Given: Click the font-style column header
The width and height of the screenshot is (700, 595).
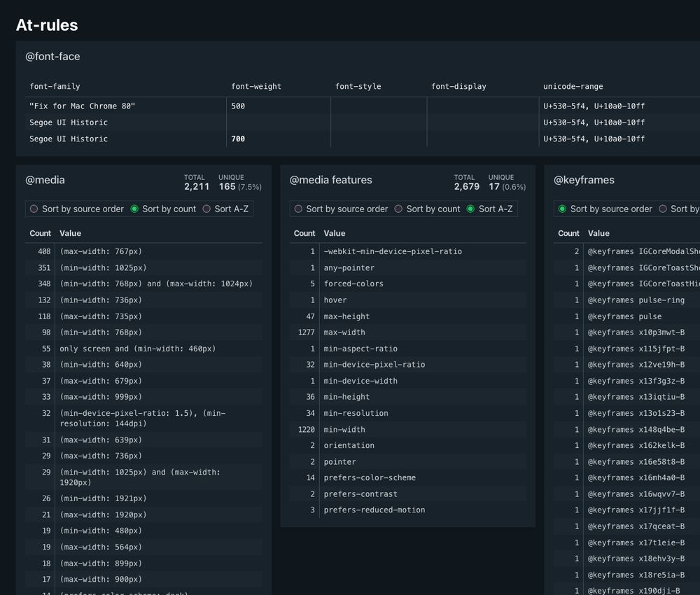Looking at the screenshot, I should pos(358,87).
